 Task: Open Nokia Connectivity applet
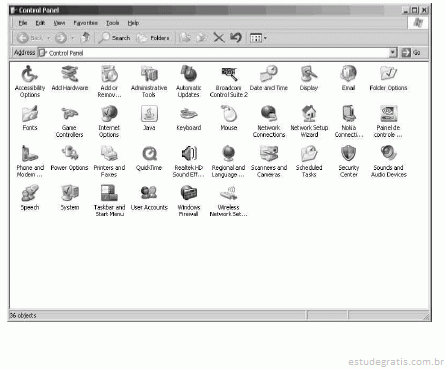click(x=349, y=121)
